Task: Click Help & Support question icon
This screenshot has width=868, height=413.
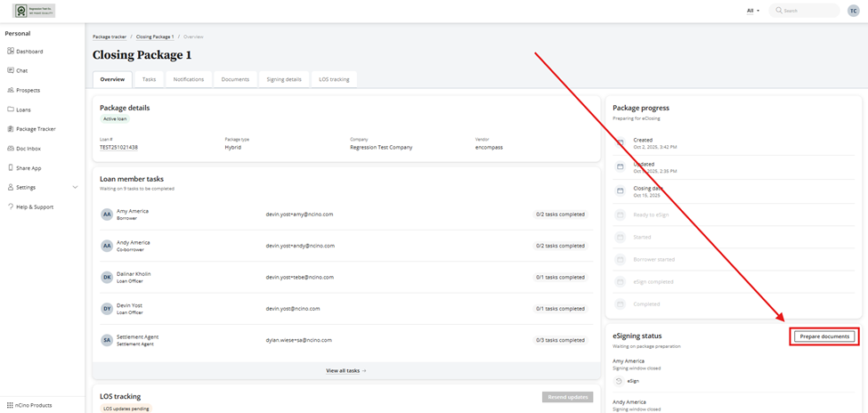Action: coord(11,206)
